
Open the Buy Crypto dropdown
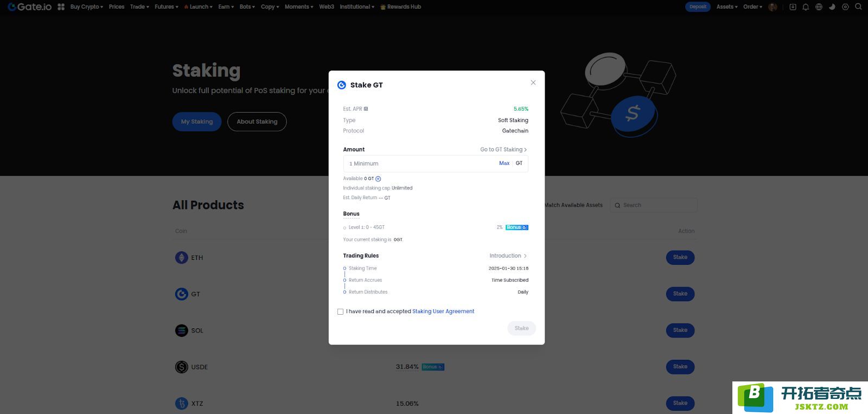tap(86, 7)
